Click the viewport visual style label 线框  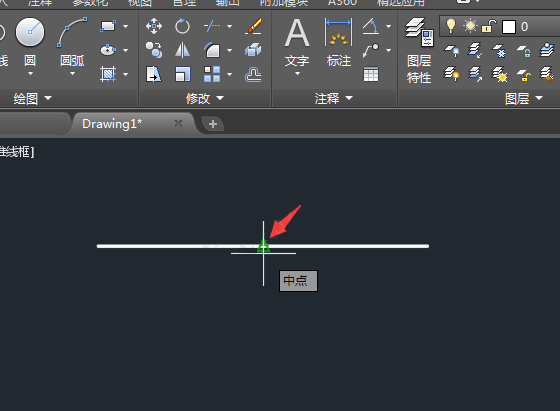click(17, 152)
